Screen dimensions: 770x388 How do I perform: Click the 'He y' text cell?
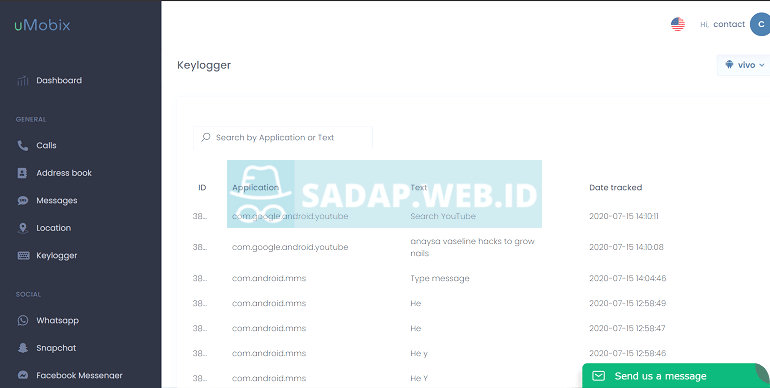coord(419,354)
